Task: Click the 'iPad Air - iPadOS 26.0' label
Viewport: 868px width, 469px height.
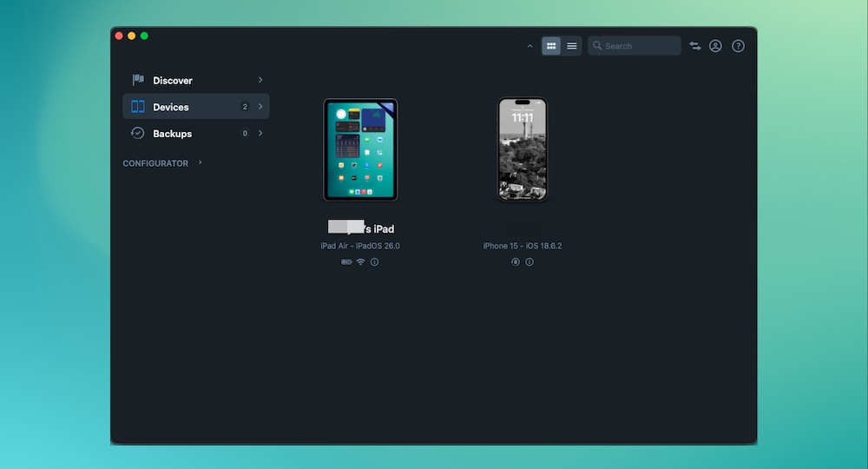Action: click(360, 246)
